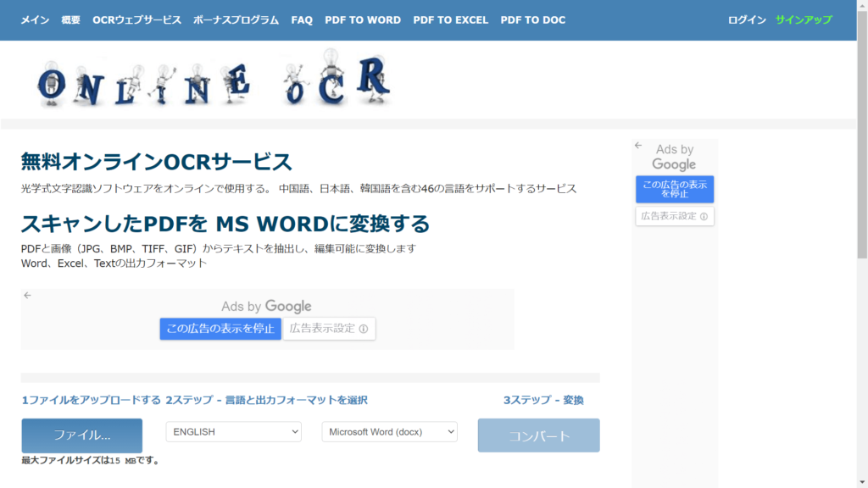Click info icon on sidebar 広告表示設定 button
Image resolution: width=868 pixels, height=488 pixels.
tap(704, 216)
